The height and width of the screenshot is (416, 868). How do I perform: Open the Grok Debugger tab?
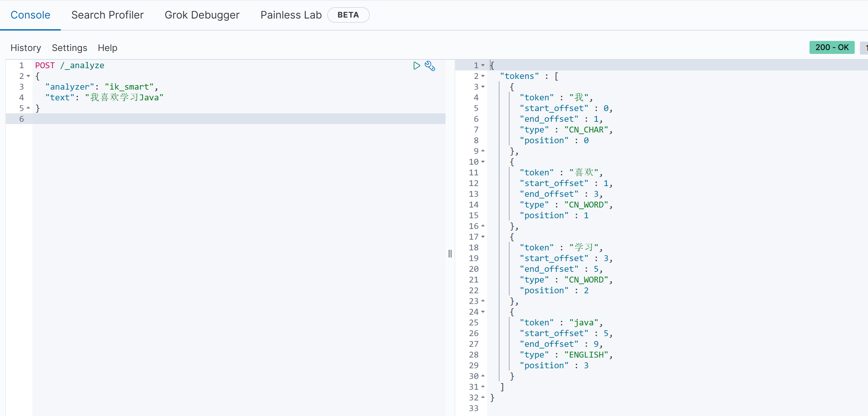202,15
